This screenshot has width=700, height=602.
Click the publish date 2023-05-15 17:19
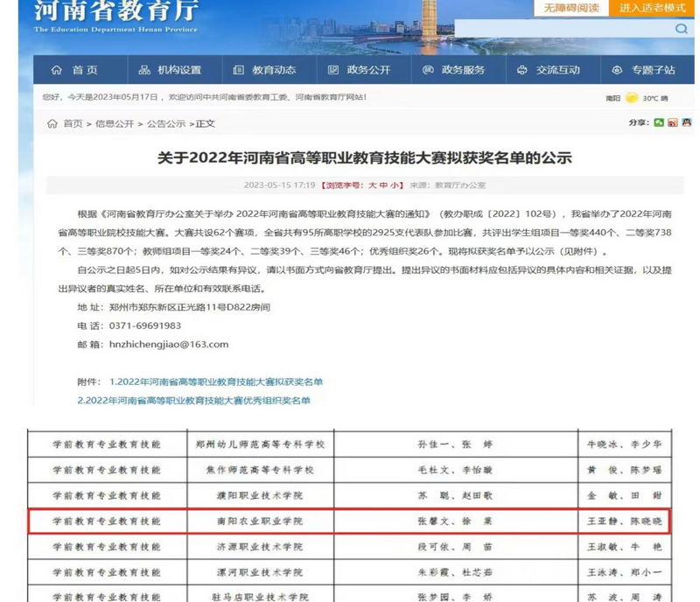tap(279, 185)
